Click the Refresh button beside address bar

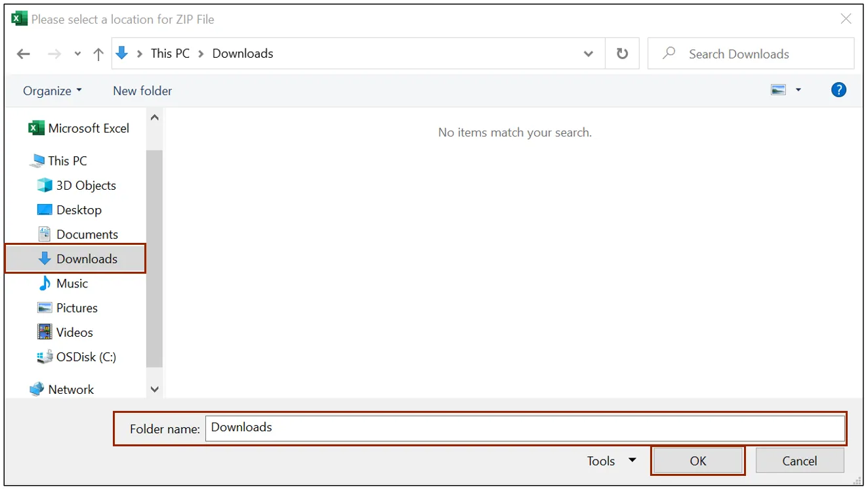click(x=622, y=54)
